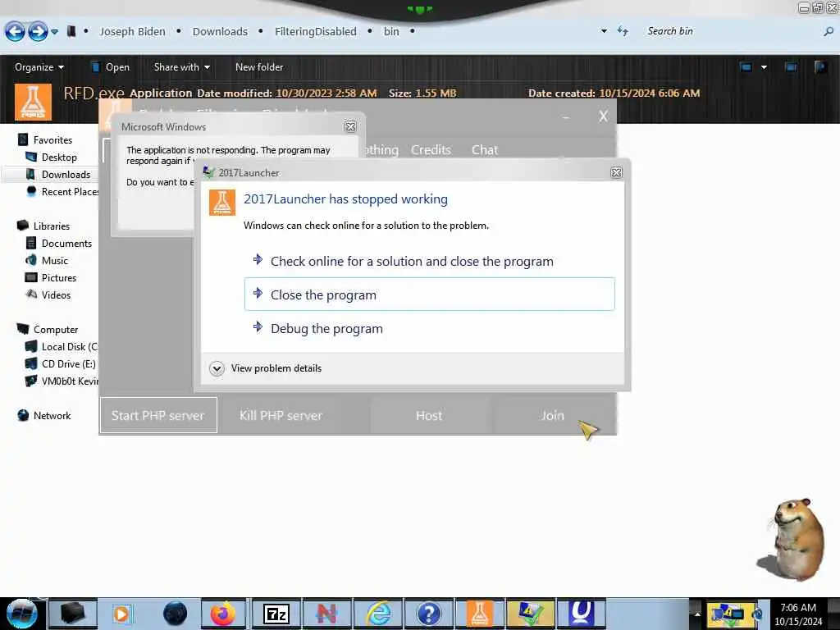Open the Videos library

(x=56, y=294)
